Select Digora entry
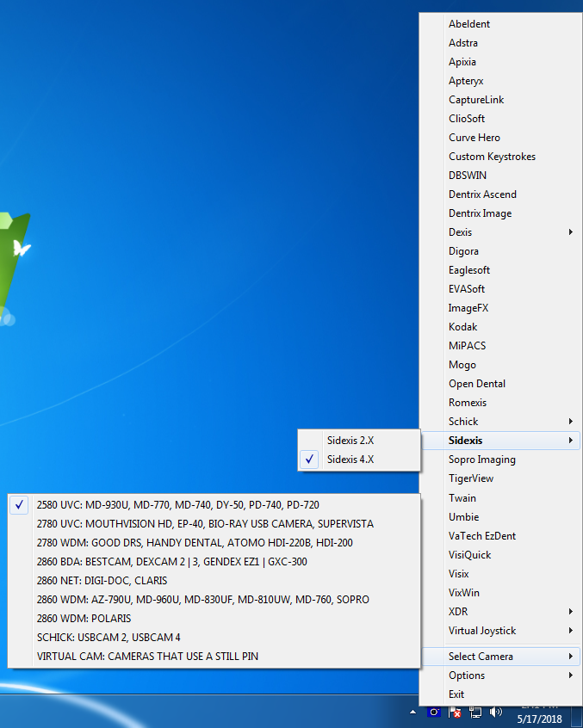This screenshot has height=728, width=583. [501, 251]
